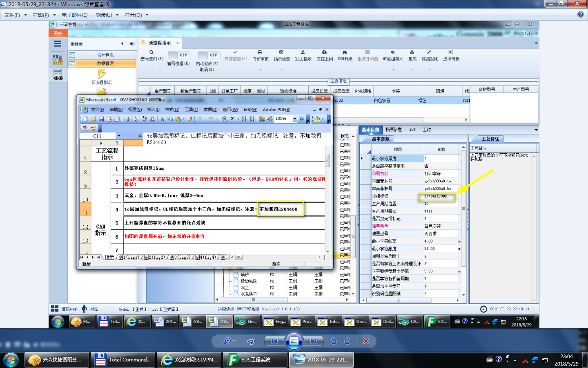Close the 新流程指示 tab with its X
Viewport: 588px width, 368px height.
point(178,43)
